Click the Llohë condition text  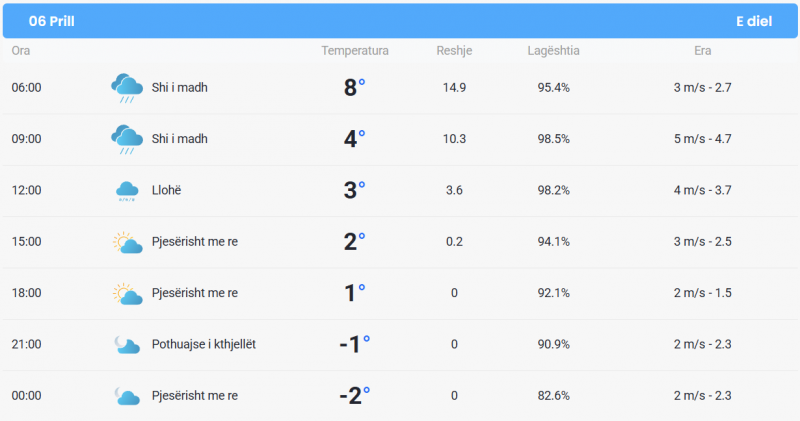(166, 190)
